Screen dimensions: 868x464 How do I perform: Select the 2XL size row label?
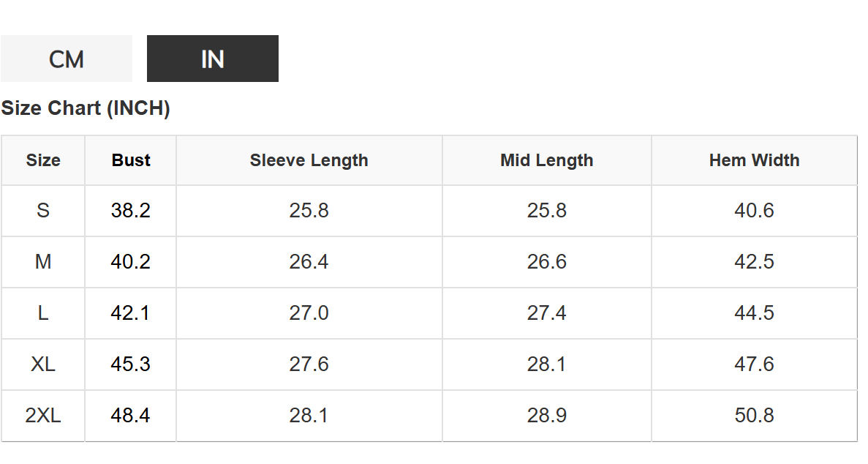click(43, 416)
